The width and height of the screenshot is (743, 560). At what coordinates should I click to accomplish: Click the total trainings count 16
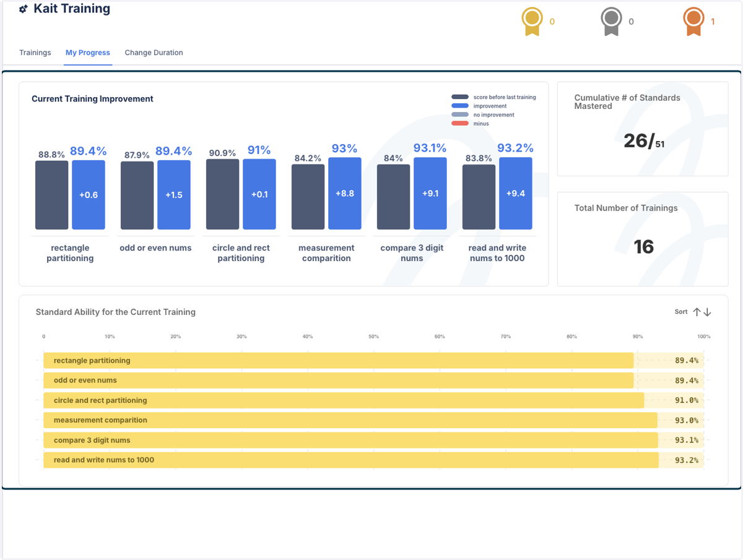643,247
